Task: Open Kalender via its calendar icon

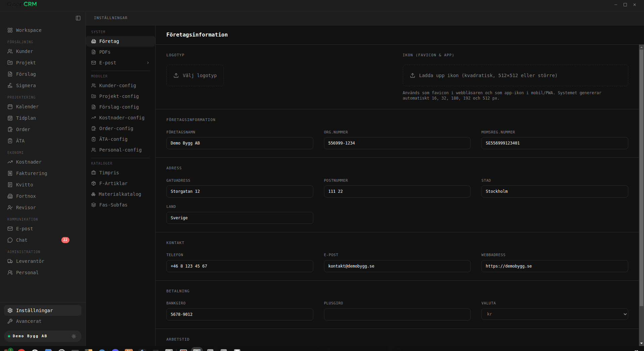Action: 10,107
